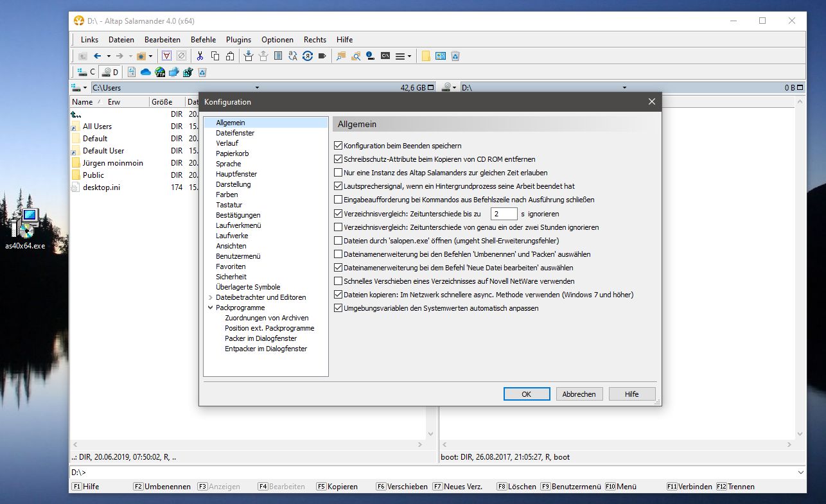Collapse the 'Packprogramme' tree node
Image resolution: width=826 pixels, height=504 pixels.
pos(211,308)
